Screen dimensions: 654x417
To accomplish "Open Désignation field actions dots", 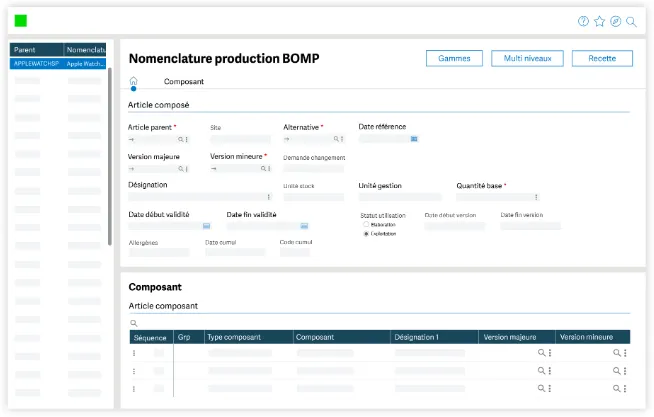I will pos(269,197).
